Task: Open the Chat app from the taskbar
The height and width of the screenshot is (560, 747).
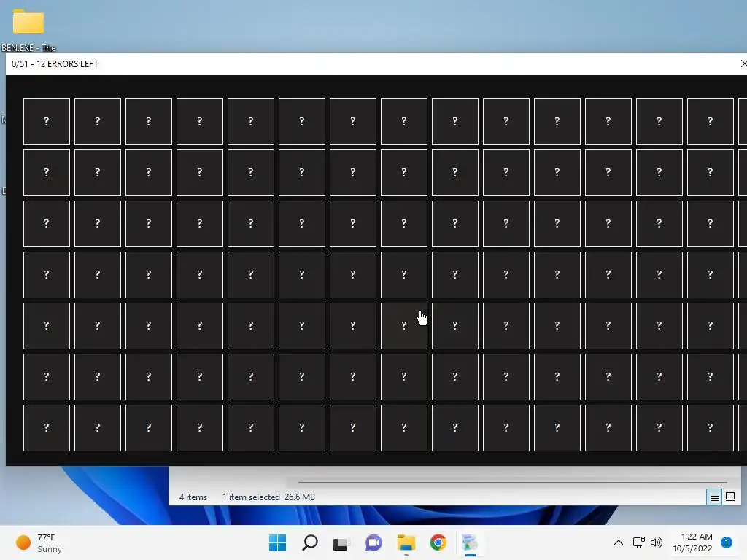Action: [373, 542]
